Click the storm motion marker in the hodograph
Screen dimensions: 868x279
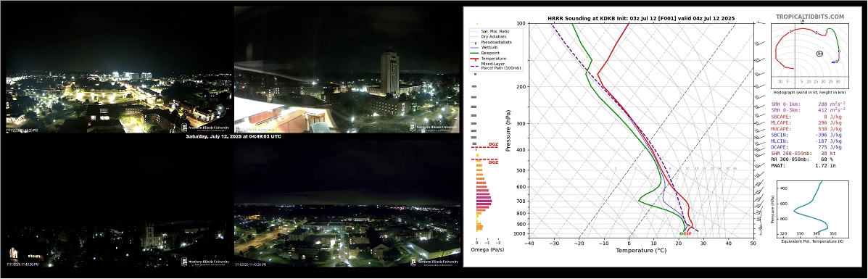click(819, 53)
